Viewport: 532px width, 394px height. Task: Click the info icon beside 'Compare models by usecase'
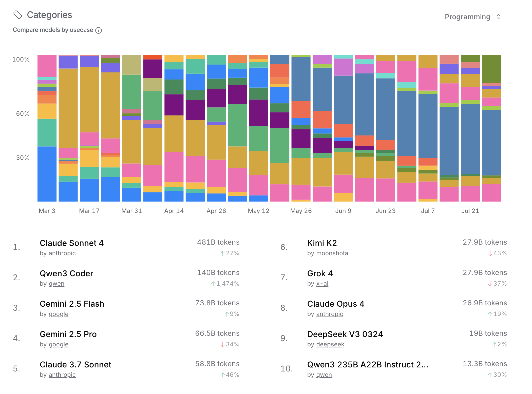coord(99,30)
